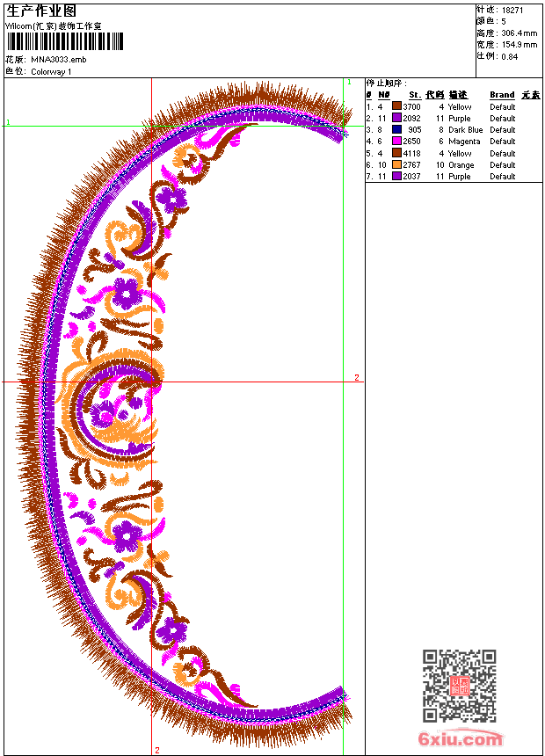Click the 描述 column header

458,95
